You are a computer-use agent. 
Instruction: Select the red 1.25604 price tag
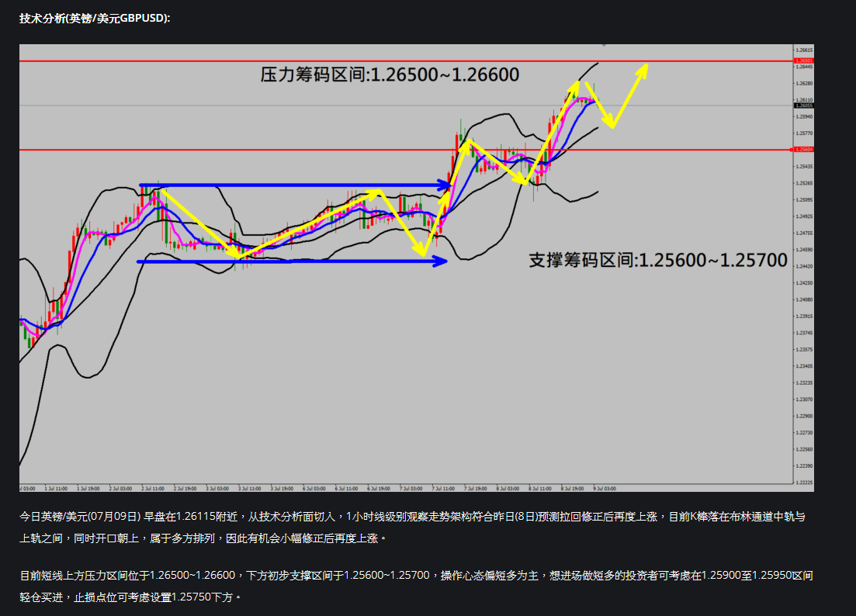coord(803,150)
